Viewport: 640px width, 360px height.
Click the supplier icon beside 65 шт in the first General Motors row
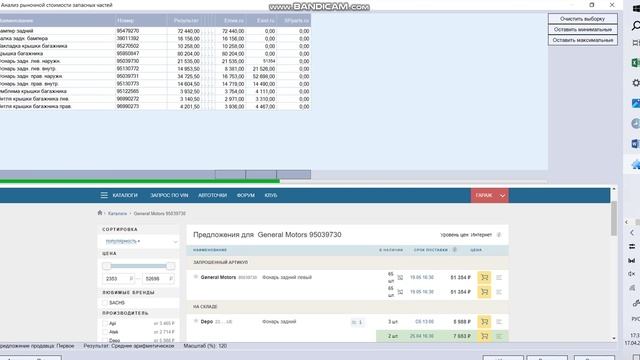(400, 278)
